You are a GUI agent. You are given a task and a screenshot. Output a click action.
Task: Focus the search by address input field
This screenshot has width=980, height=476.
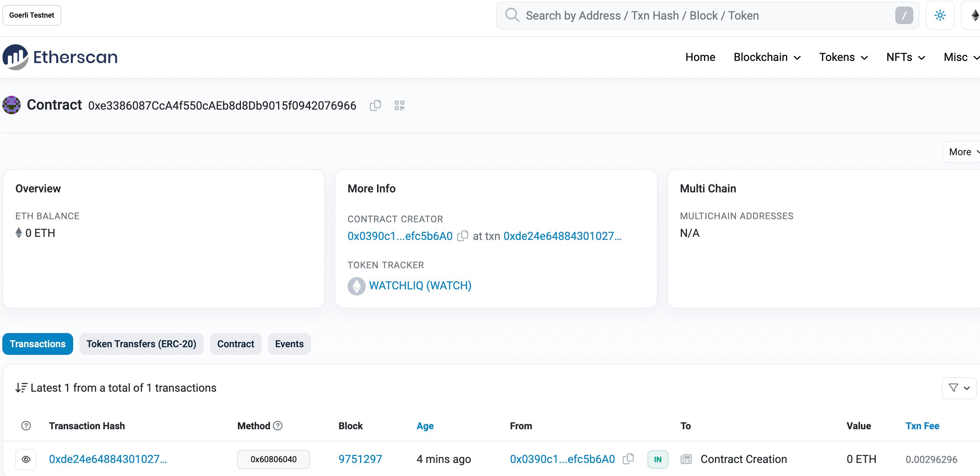point(707,15)
